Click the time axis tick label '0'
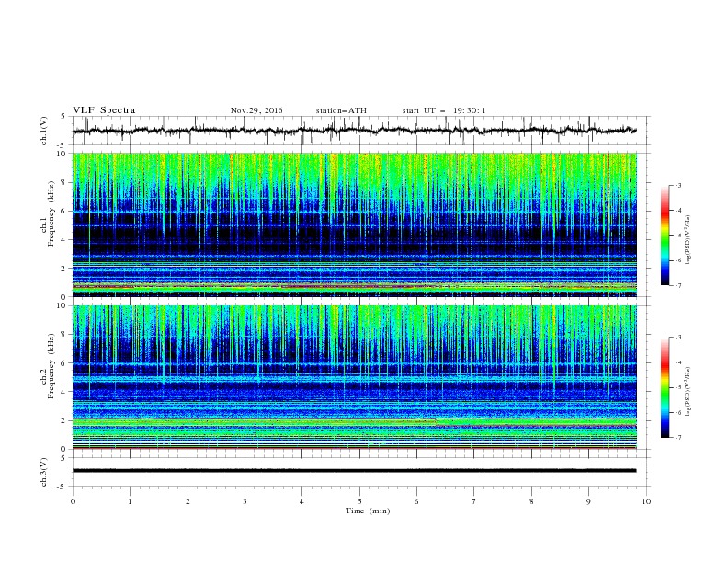Screen dimensions: 728x563 73,501
